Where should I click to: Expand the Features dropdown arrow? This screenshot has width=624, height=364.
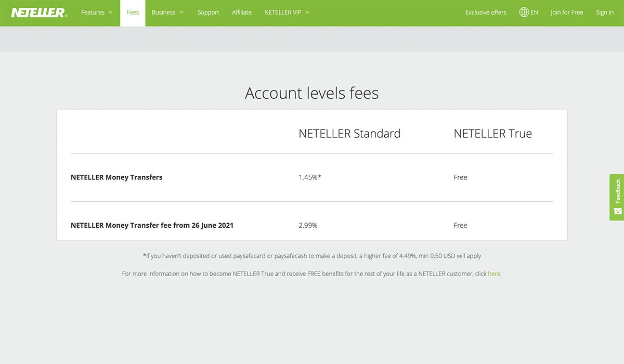[x=110, y=12]
